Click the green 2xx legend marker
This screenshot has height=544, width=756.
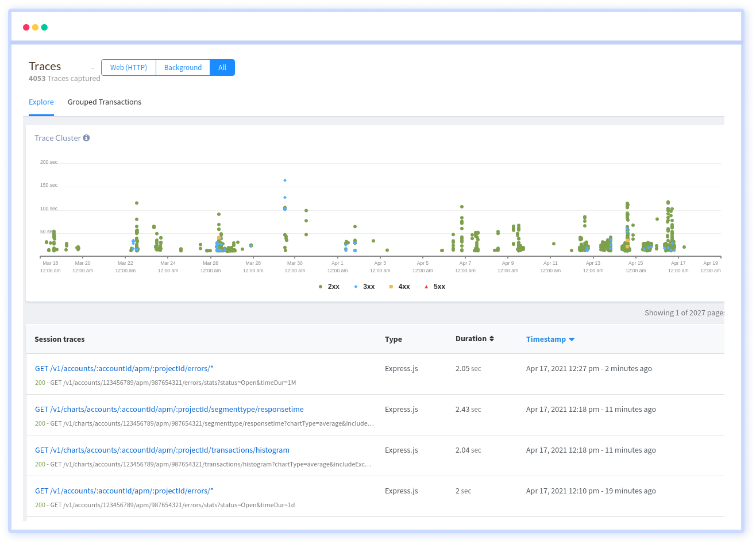pos(319,286)
